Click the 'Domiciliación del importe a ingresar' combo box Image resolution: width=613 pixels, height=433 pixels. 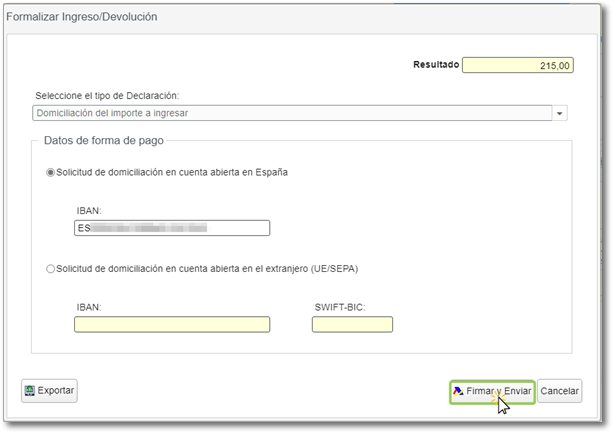[x=292, y=114]
